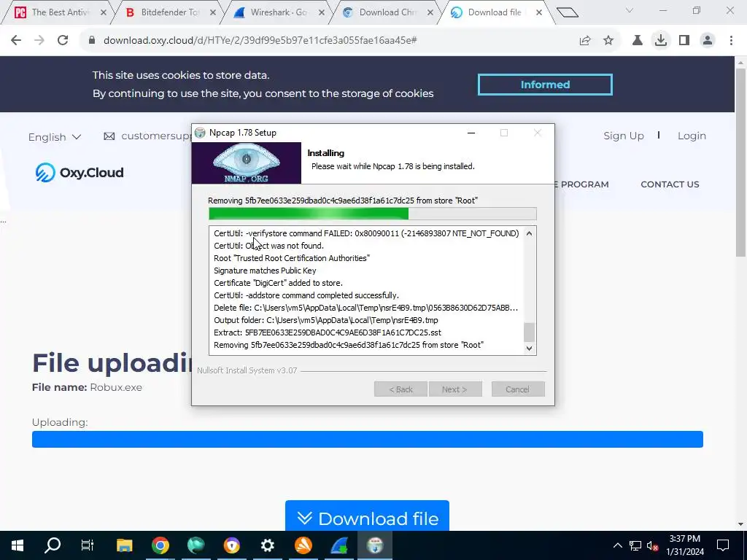Click the Oxy.Cloud logo

(x=80, y=172)
